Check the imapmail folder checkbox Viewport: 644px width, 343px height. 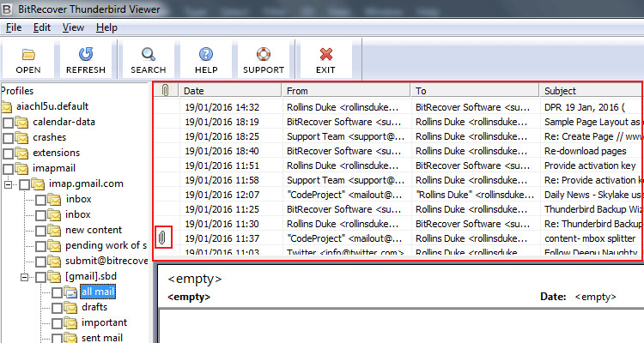[8, 169]
